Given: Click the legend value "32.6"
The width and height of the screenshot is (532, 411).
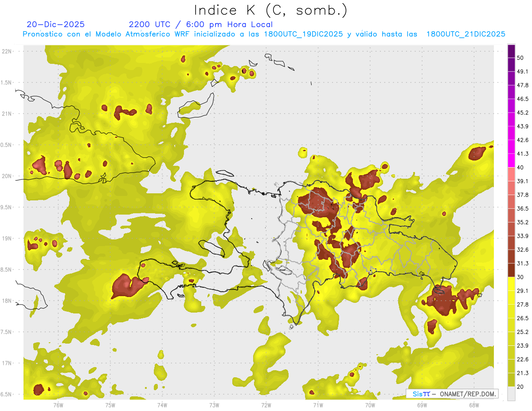Looking at the screenshot, I should pyautogui.click(x=523, y=250).
